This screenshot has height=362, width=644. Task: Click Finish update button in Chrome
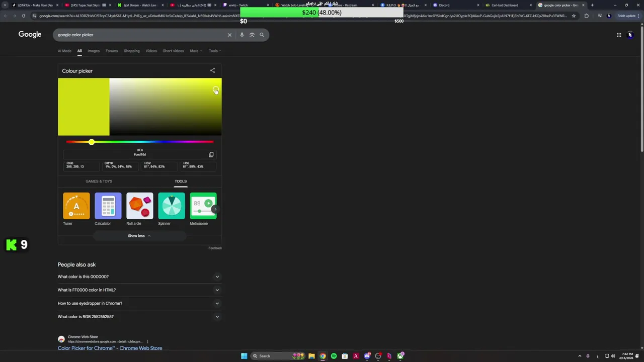(x=626, y=16)
